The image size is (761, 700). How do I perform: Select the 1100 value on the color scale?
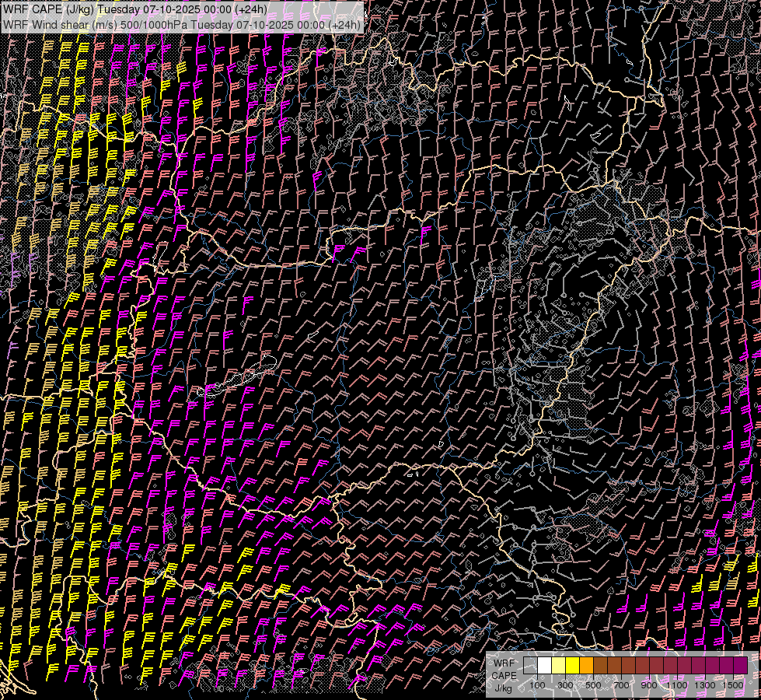coord(676,685)
